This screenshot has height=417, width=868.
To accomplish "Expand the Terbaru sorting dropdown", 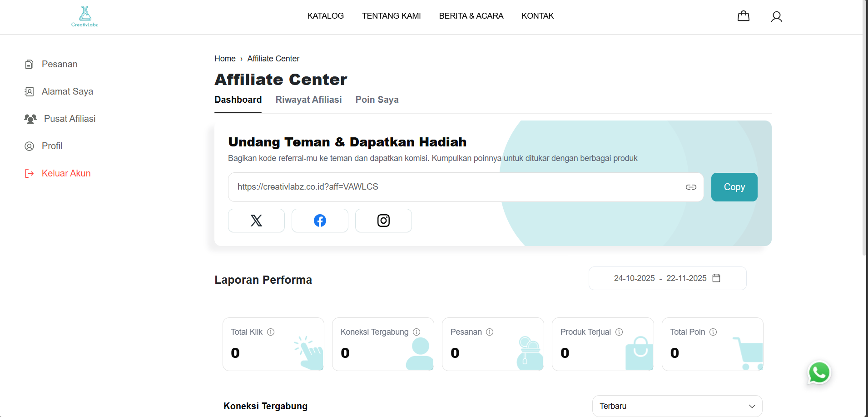I will click(676, 406).
